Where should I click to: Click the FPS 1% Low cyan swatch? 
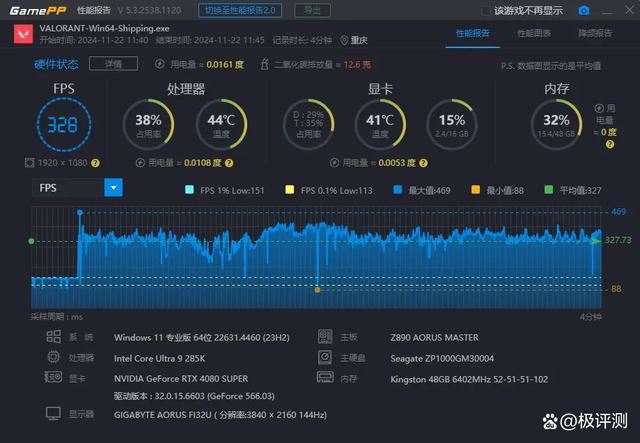[x=189, y=189]
